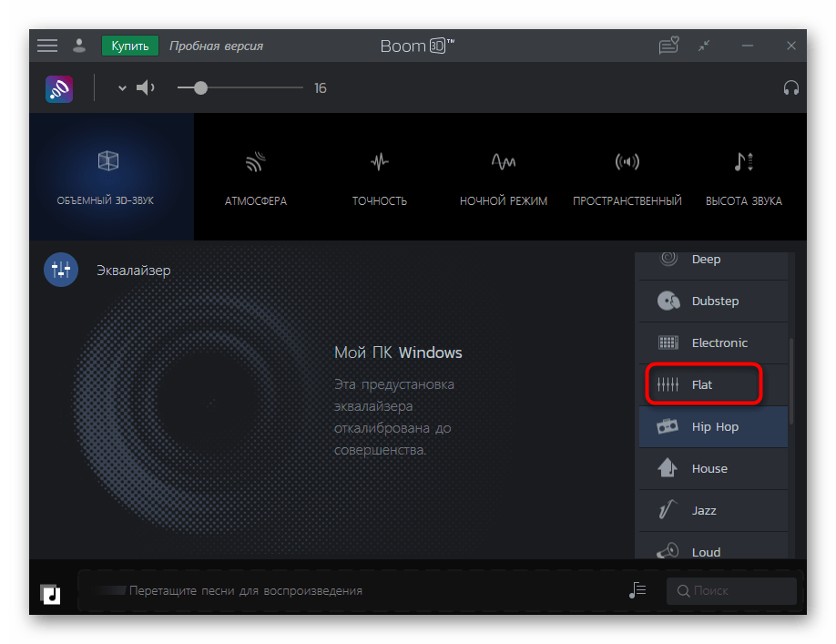
Task: Click the Высота звука note icon
Action: 744,161
